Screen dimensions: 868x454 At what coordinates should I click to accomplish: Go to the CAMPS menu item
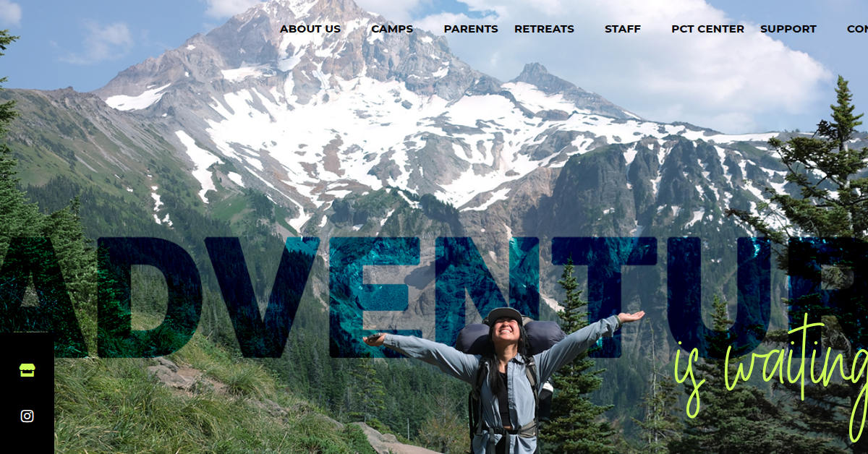[x=392, y=29]
